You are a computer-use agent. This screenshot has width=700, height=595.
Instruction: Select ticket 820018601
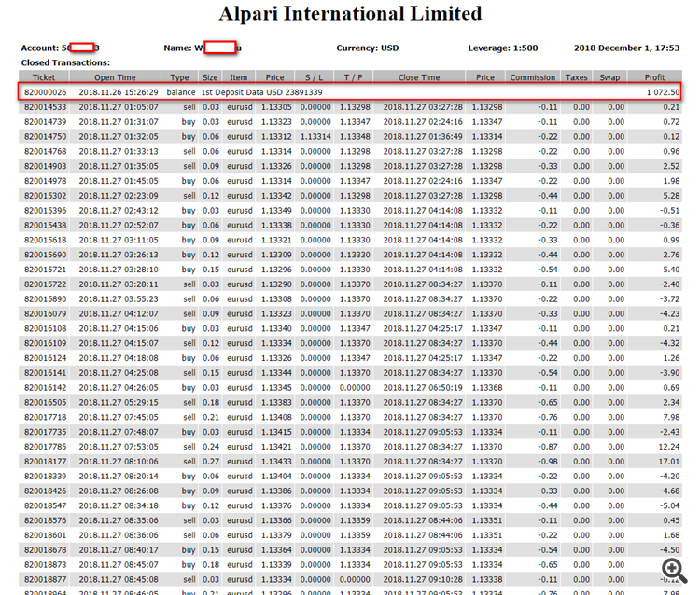click(x=45, y=534)
